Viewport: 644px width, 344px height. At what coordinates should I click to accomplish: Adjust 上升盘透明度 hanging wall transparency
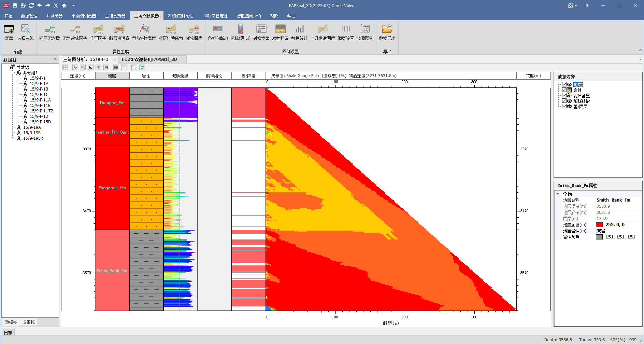coord(323,32)
